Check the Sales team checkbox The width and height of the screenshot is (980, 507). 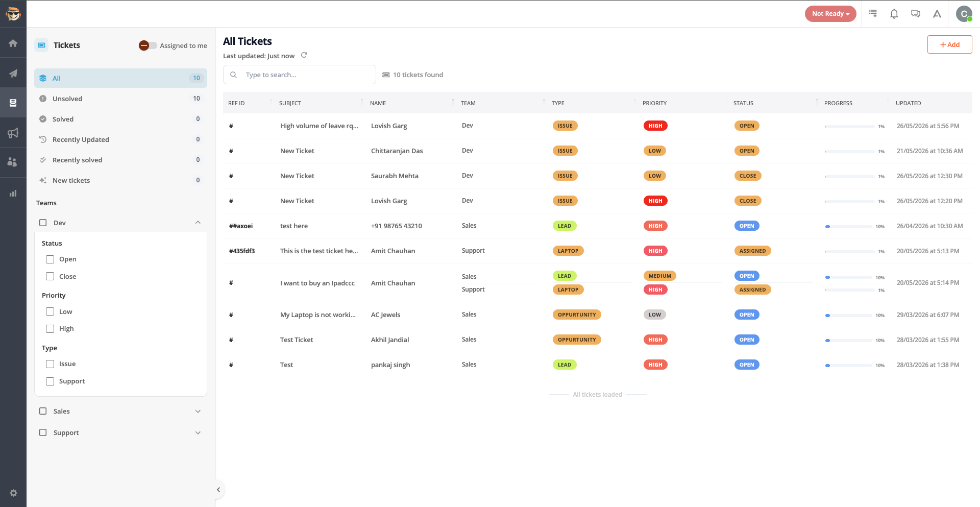point(43,411)
